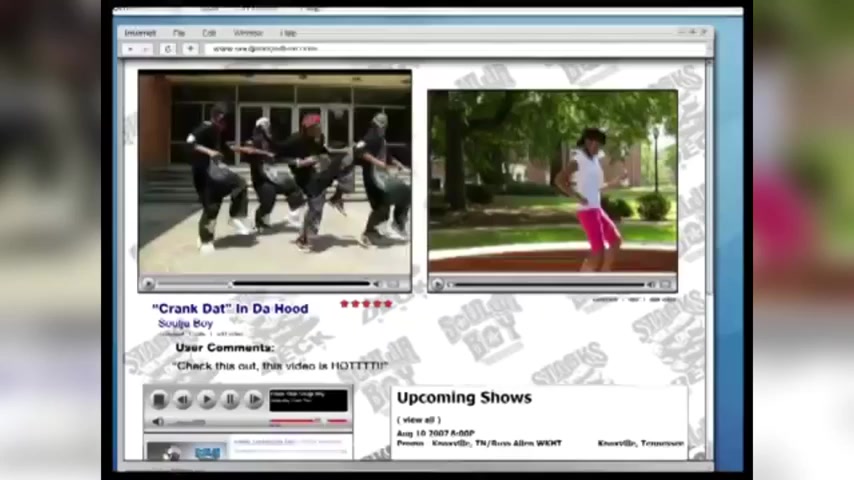Image resolution: width=854 pixels, height=480 pixels.
Task: Click the album thumbnail below music player
Action: tap(186, 451)
